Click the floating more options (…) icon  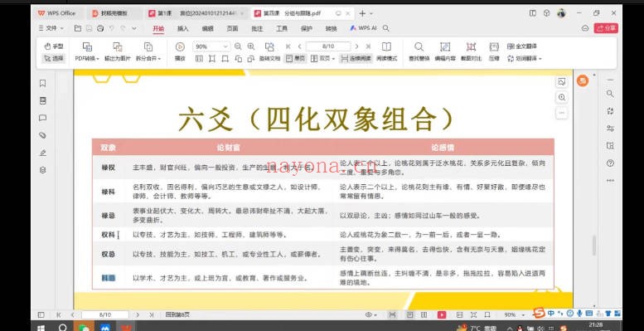pyautogui.click(x=561, y=112)
